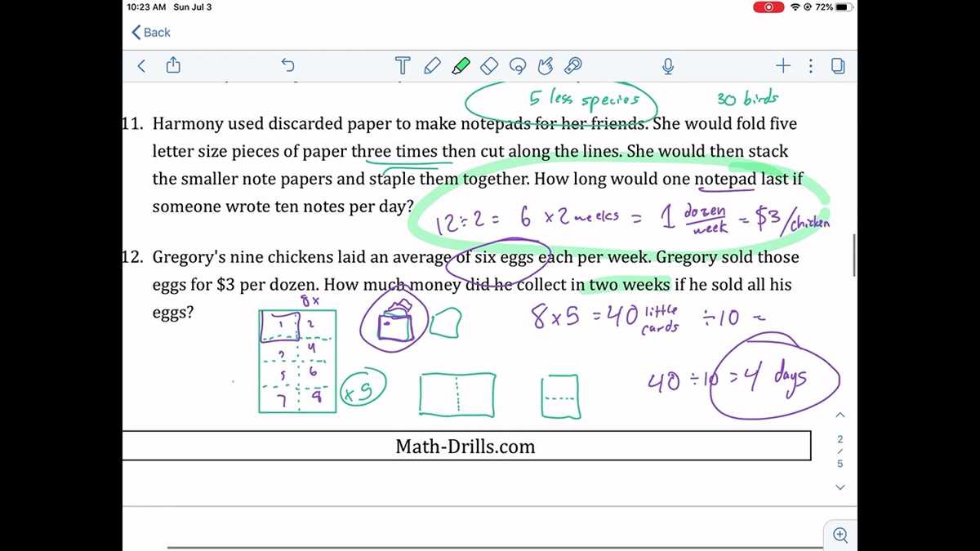Select the green Highlighter tool
This screenshot has width=980, height=551.
pos(461,66)
